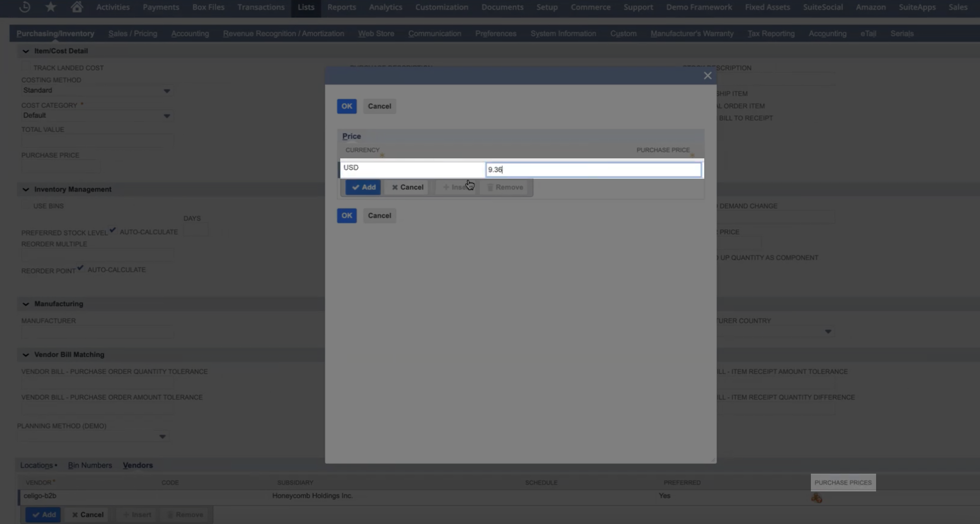Open the Cost Category dropdown
Screen dimensions: 980x524
(167, 116)
